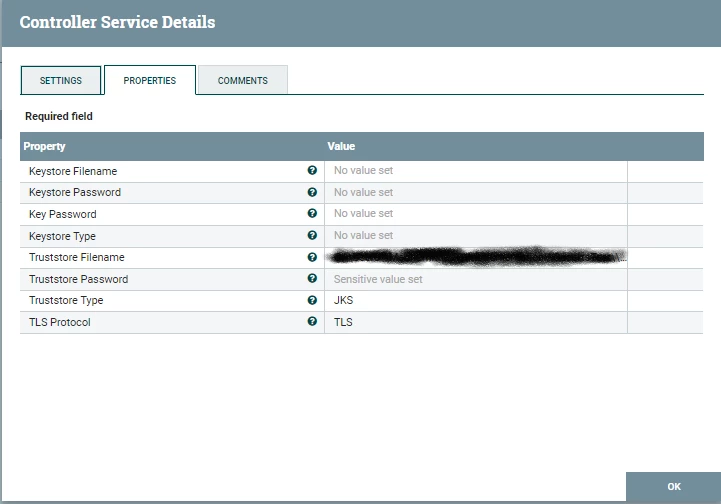Screen dimensions: 721x504
Task: Click help icon for Keystore Filename
Action: 312,171
